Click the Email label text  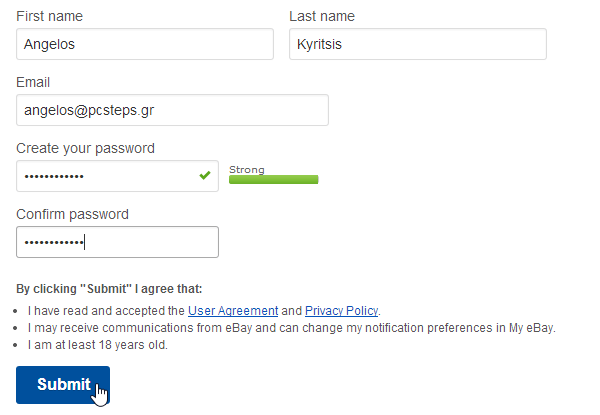pos(33,82)
